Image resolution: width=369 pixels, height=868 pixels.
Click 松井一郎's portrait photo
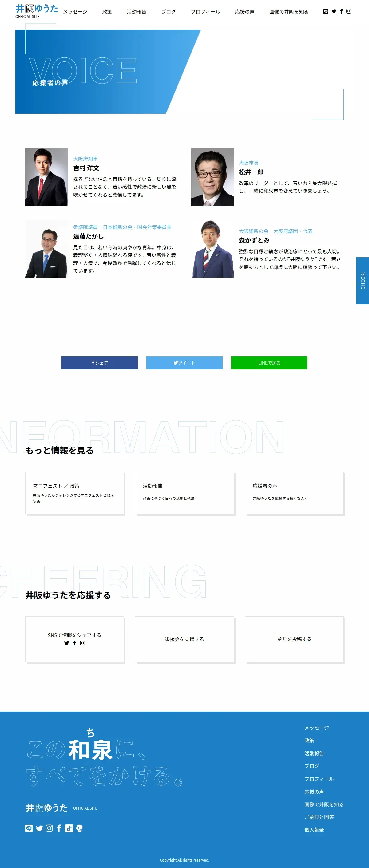click(x=212, y=177)
